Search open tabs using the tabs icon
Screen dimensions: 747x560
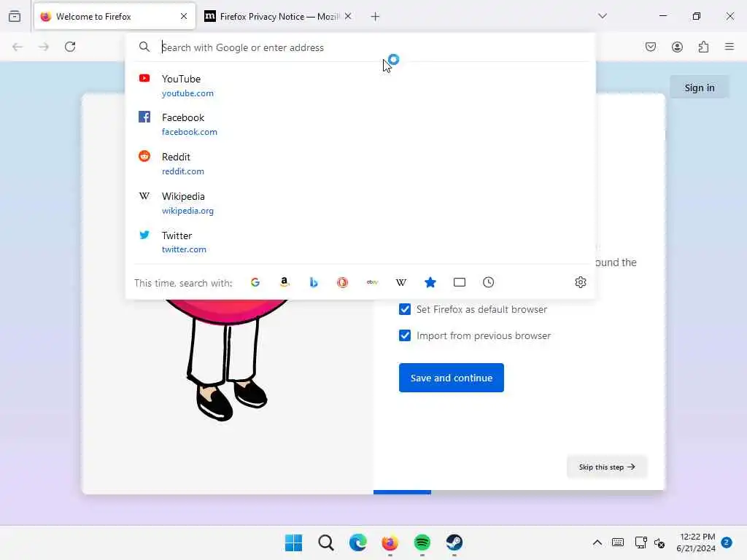[x=460, y=282]
